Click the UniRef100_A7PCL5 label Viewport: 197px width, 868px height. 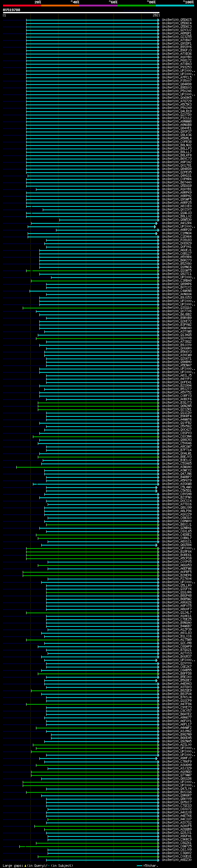click(x=177, y=78)
